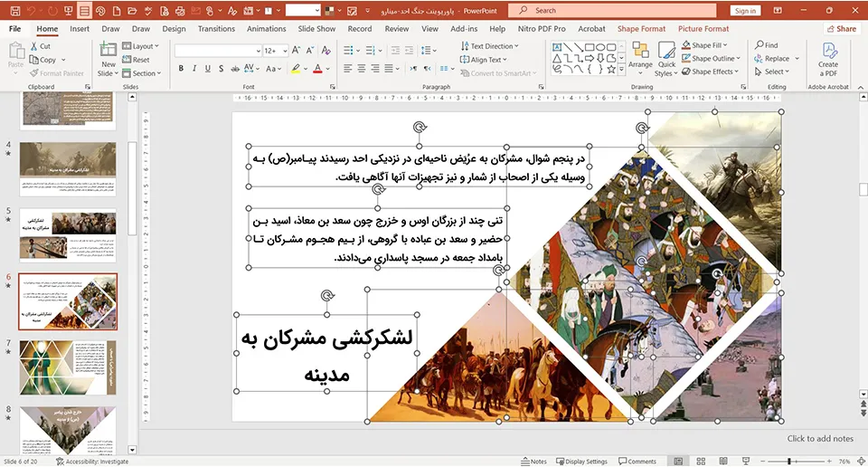
Task: Click the Paste icon
Action: pyautogui.click(x=16, y=51)
